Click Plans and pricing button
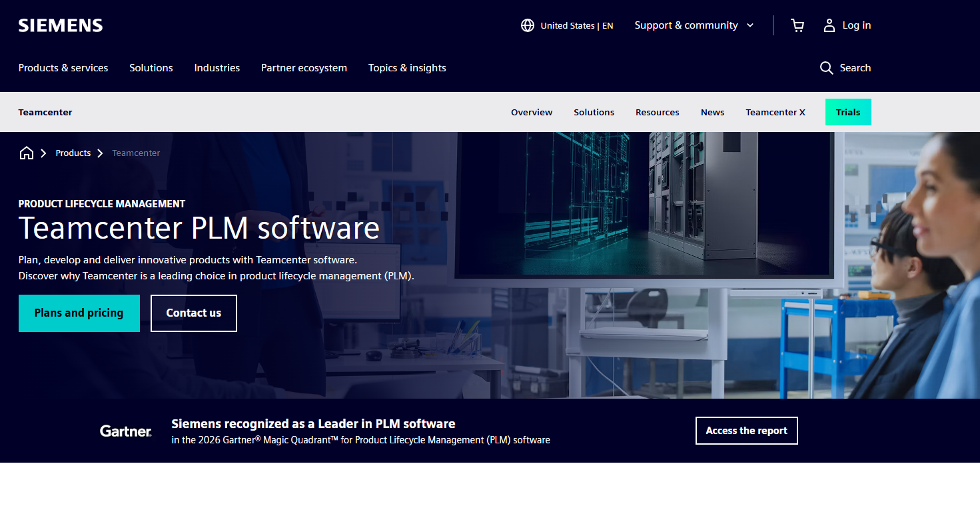The image size is (980, 510). coord(79,313)
